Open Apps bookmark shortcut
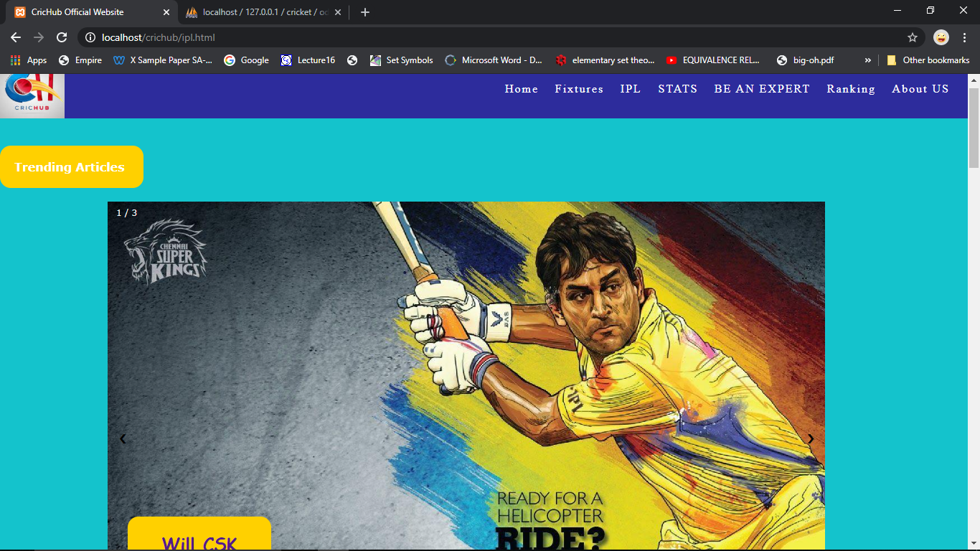Screen dimensions: 980x551 click(29, 60)
